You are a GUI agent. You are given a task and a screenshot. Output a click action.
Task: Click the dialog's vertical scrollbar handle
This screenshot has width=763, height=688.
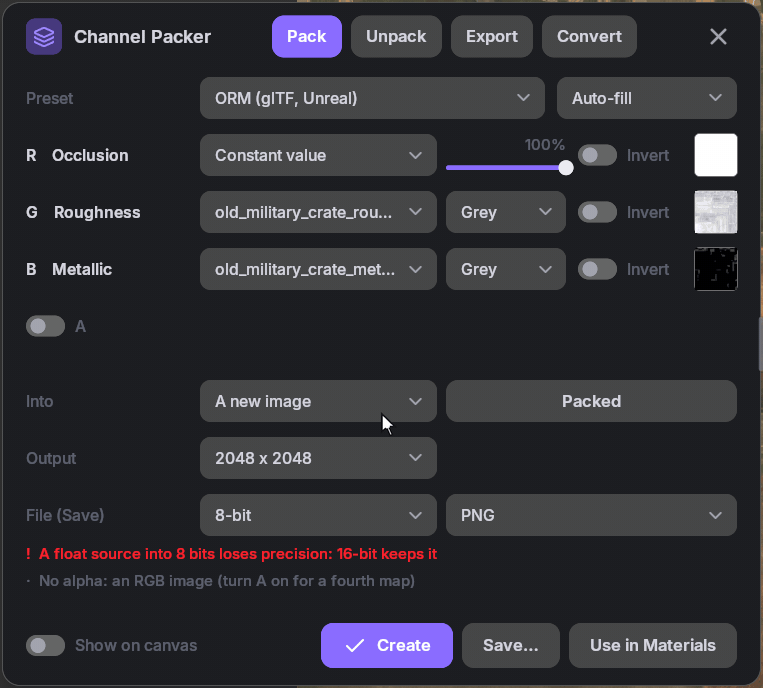pyautogui.click(x=760, y=344)
